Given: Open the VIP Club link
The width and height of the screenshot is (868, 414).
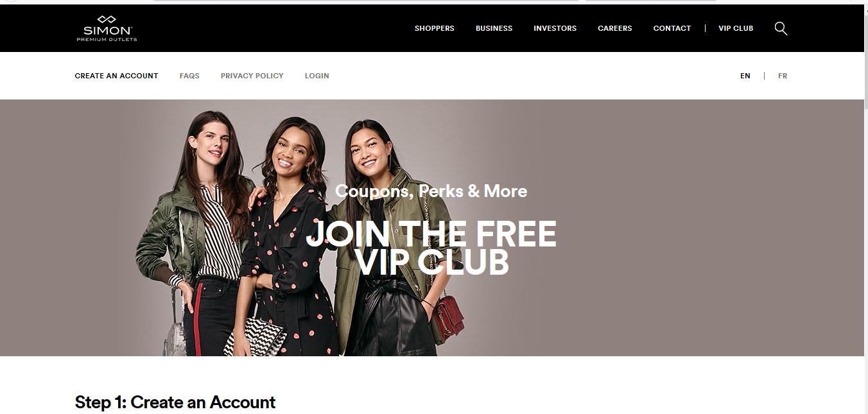Looking at the screenshot, I should tap(736, 28).
